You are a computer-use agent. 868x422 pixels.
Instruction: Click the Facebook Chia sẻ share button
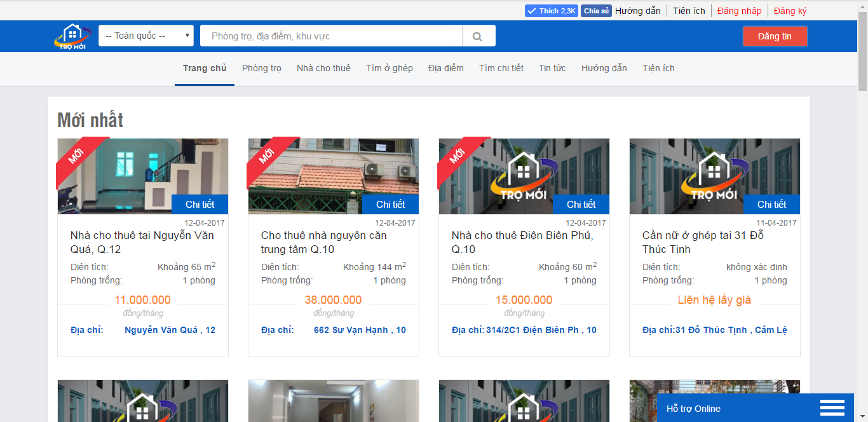[x=596, y=11]
